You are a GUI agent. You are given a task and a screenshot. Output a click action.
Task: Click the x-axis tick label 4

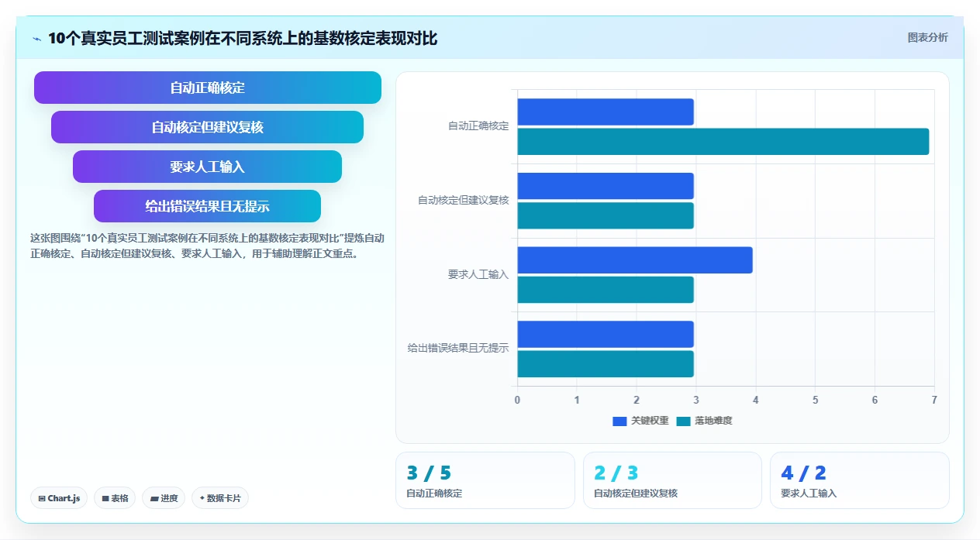756,400
